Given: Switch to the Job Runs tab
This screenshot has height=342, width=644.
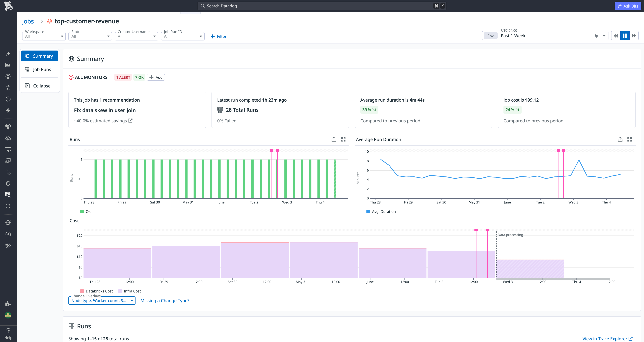Looking at the screenshot, I should coord(40,69).
